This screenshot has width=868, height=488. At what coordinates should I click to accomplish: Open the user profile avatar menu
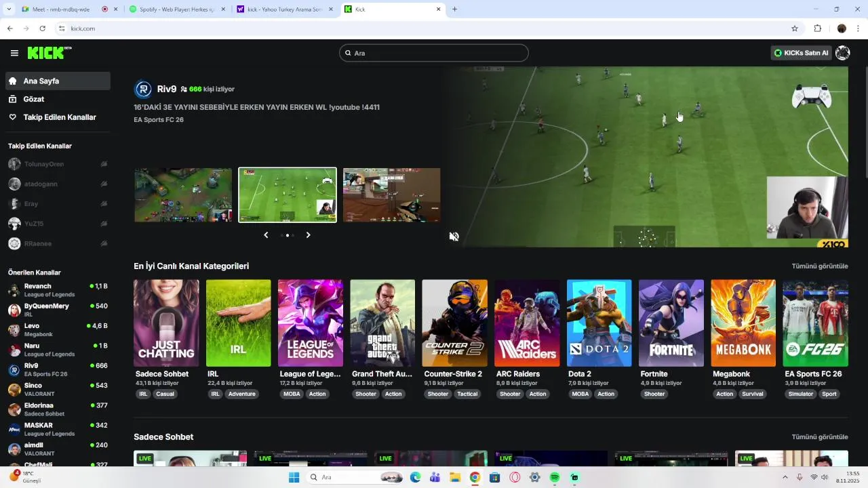[843, 53]
